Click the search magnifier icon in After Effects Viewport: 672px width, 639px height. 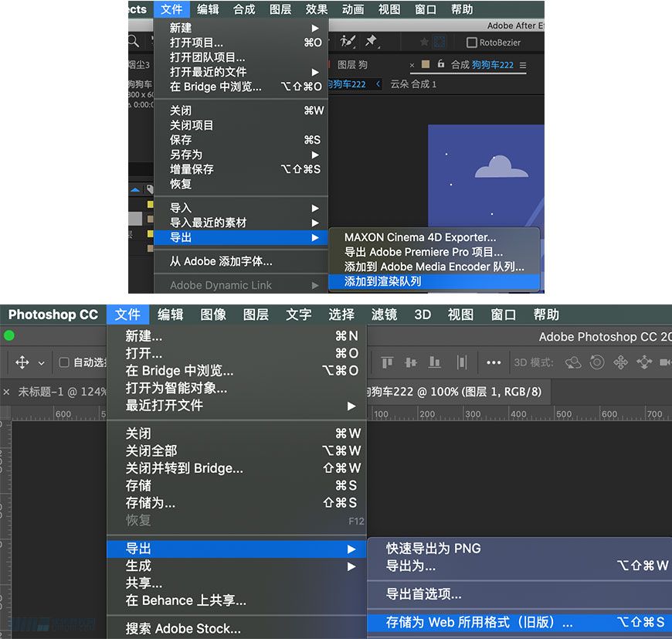click(134, 41)
